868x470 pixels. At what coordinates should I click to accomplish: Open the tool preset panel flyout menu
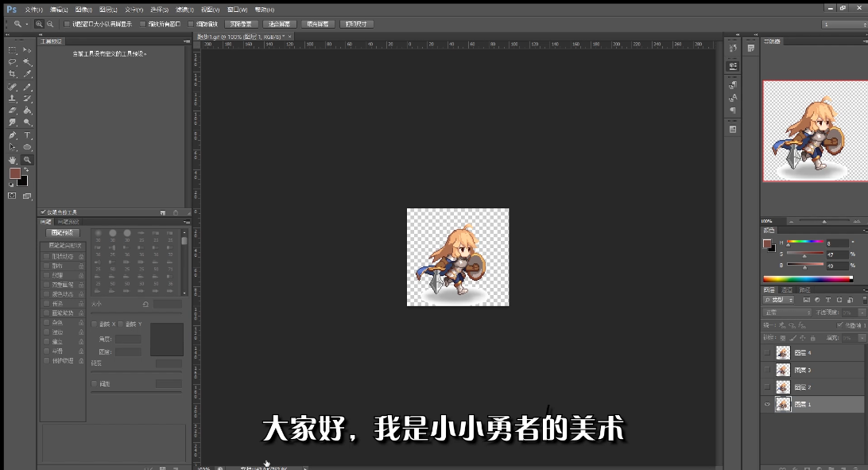point(187,41)
